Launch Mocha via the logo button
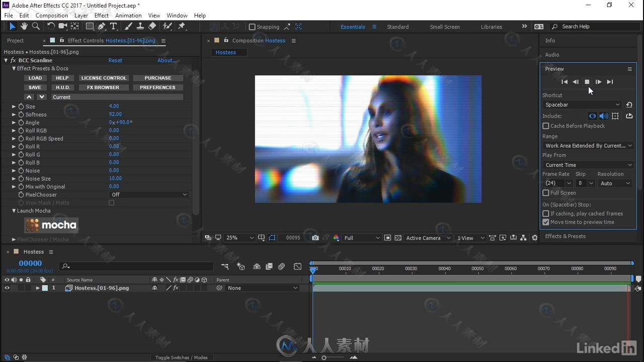Image resolution: width=644 pixels, height=362 pixels. (x=51, y=225)
